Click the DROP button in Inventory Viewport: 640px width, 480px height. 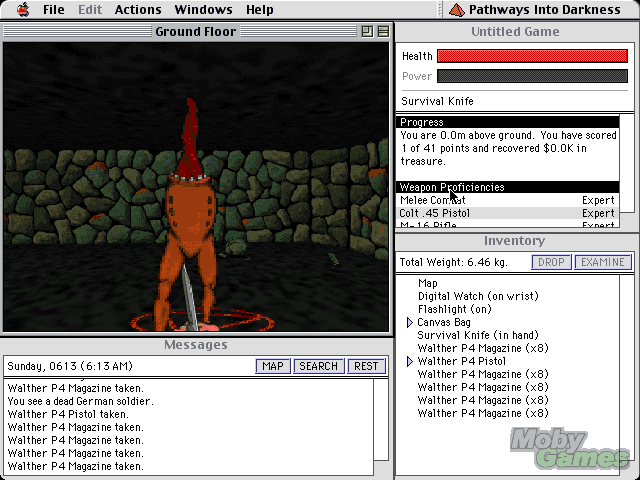pos(551,262)
